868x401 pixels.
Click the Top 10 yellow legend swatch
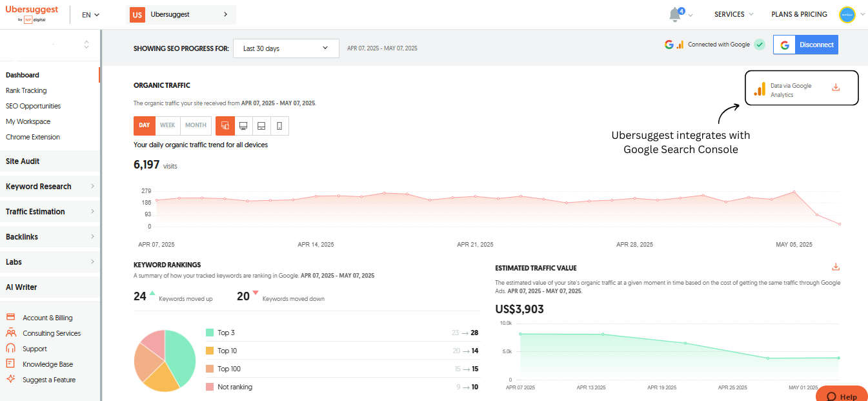[x=210, y=351]
